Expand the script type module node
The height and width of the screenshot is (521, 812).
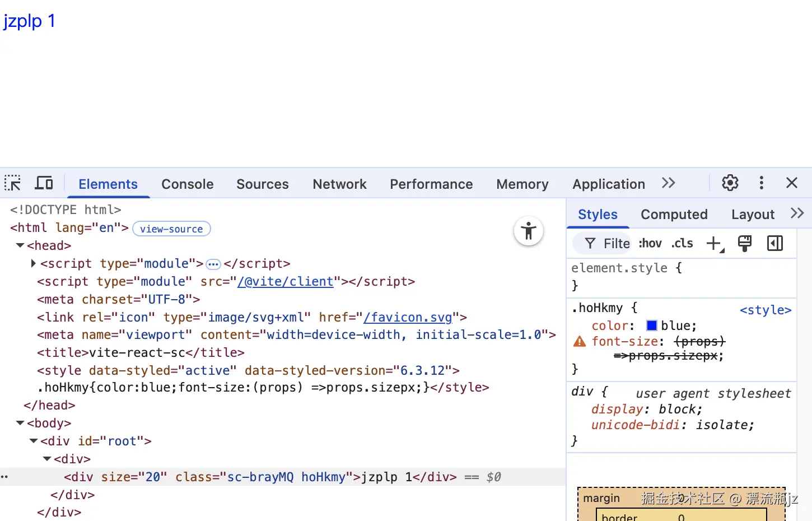pos(32,263)
